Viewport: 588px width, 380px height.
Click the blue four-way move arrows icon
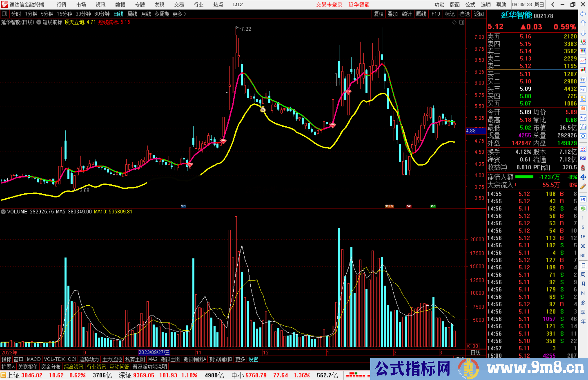click(x=583, y=177)
